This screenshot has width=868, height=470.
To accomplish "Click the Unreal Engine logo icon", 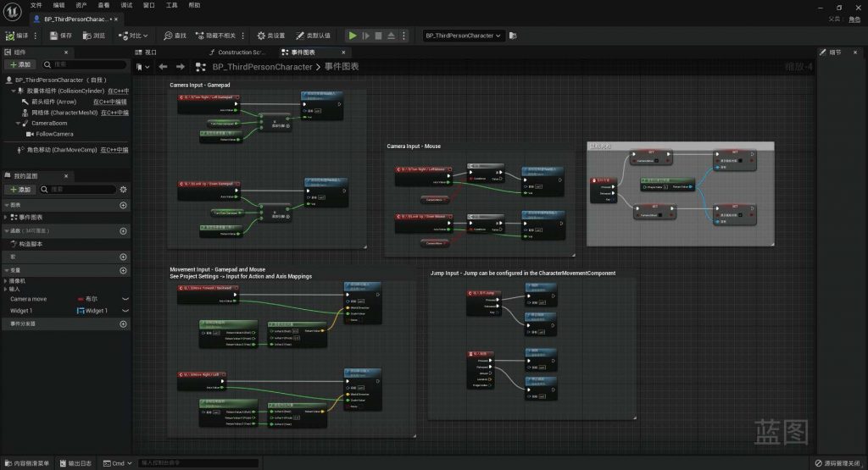I will click(12, 11).
